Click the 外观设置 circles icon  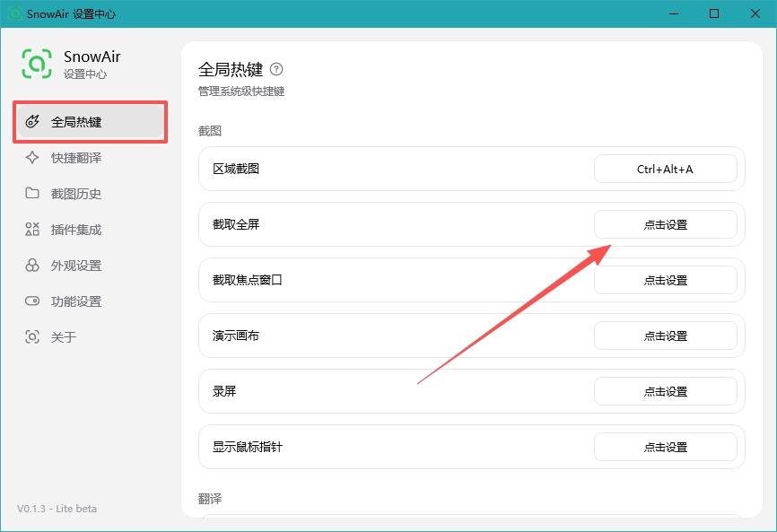(32, 265)
